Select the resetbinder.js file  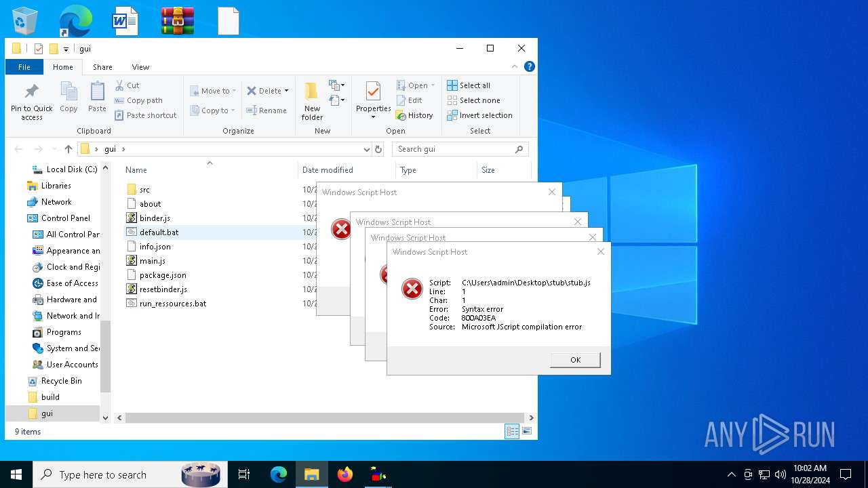click(163, 289)
